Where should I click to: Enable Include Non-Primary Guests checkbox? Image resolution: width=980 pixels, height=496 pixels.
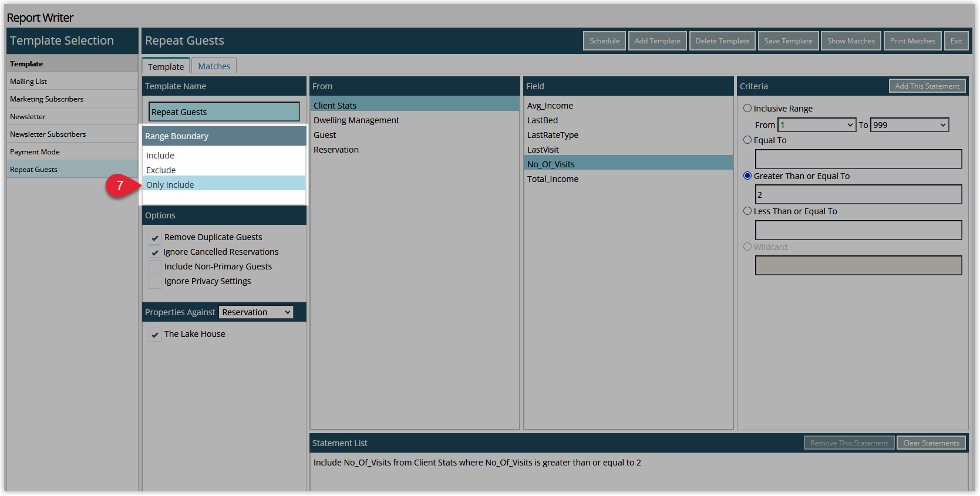(155, 267)
